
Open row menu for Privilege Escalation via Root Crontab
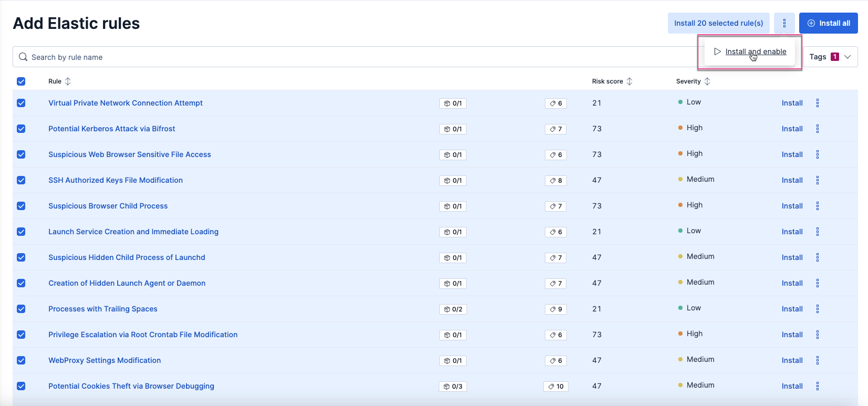pyautogui.click(x=817, y=335)
